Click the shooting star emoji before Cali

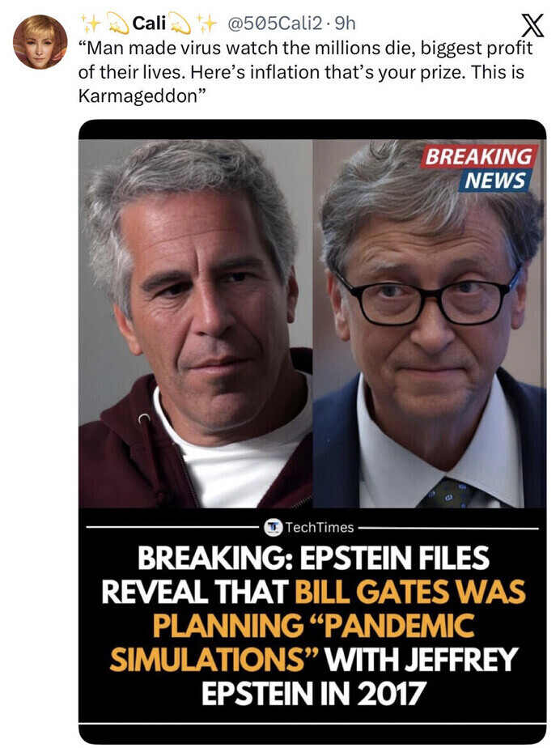118,23
